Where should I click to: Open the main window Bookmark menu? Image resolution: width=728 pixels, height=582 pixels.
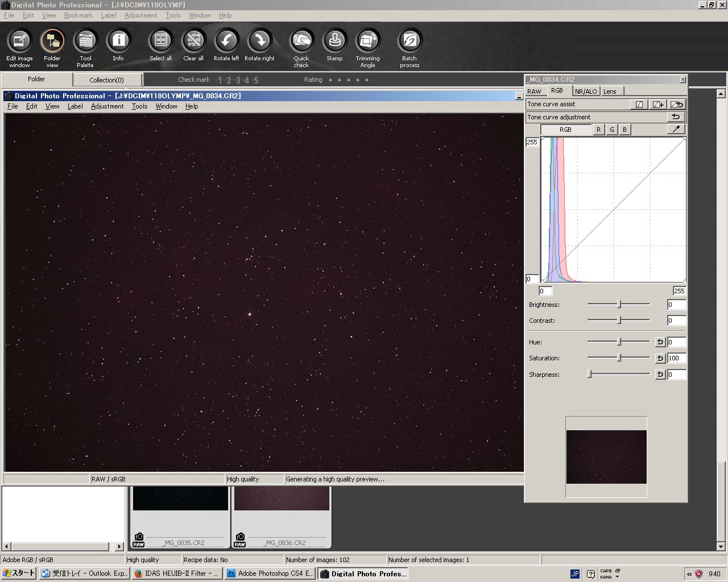(78, 15)
